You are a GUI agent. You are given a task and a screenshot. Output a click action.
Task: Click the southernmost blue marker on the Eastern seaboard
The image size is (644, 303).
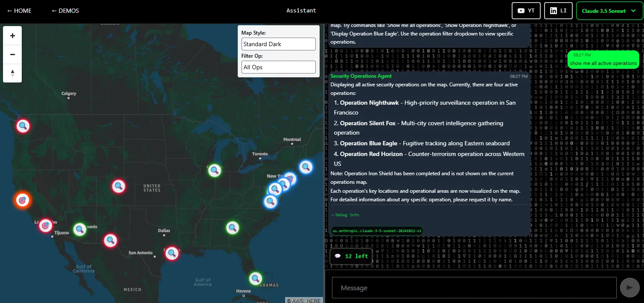(270, 202)
